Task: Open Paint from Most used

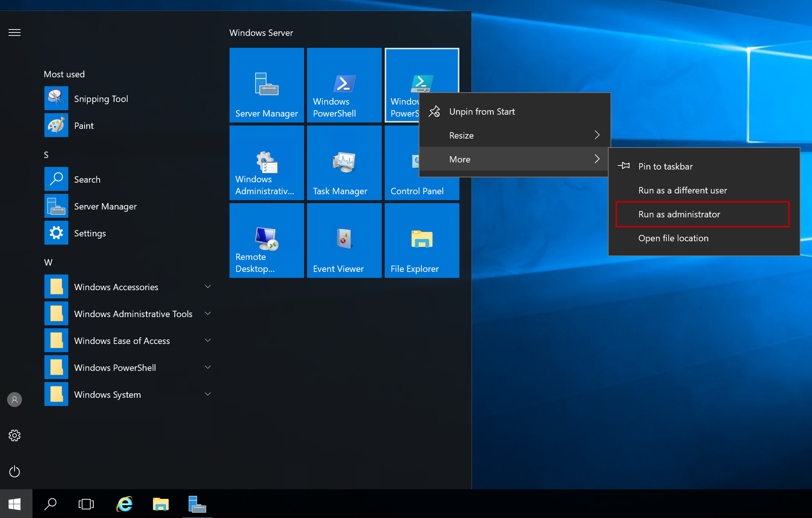Action: pos(83,125)
